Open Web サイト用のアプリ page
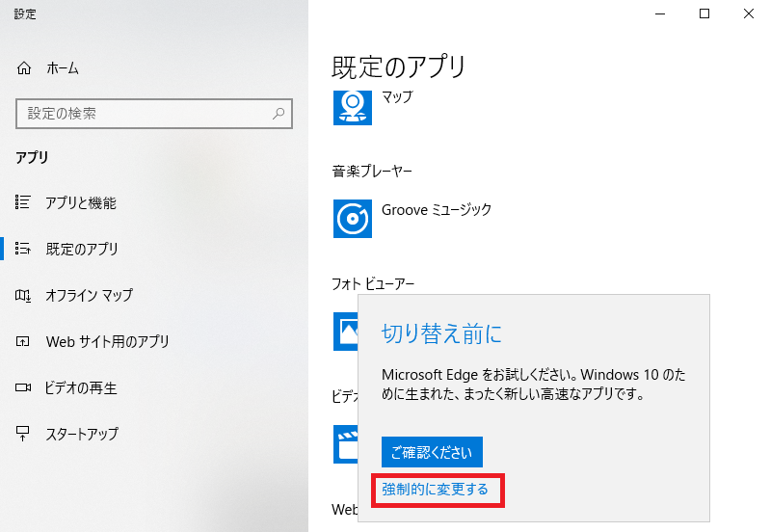Image resolution: width=770 pixels, height=532 pixels. click(x=107, y=341)
